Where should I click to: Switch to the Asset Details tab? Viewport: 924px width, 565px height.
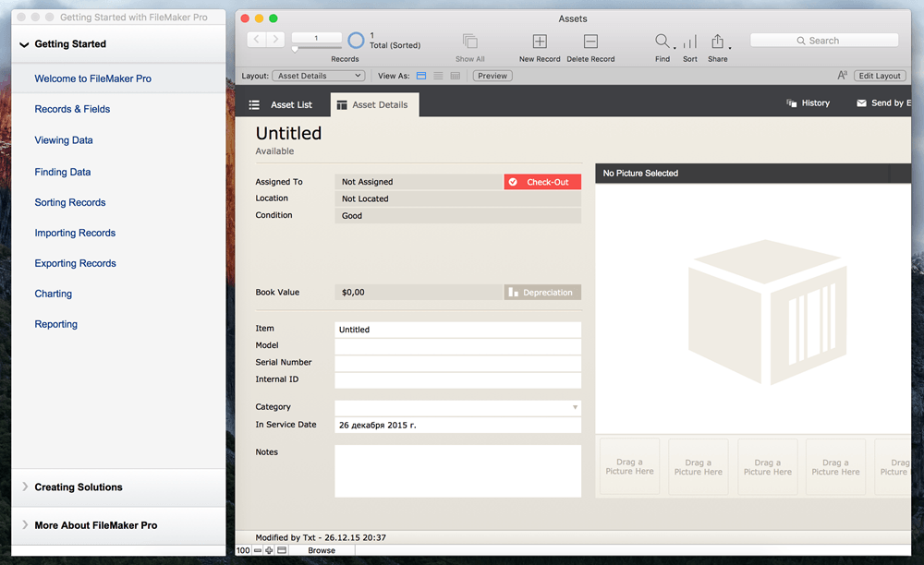tap(375, 104)
